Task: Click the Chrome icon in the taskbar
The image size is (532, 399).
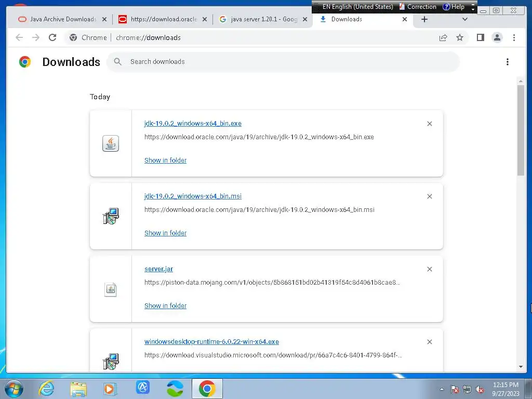Action: [207, 389]
